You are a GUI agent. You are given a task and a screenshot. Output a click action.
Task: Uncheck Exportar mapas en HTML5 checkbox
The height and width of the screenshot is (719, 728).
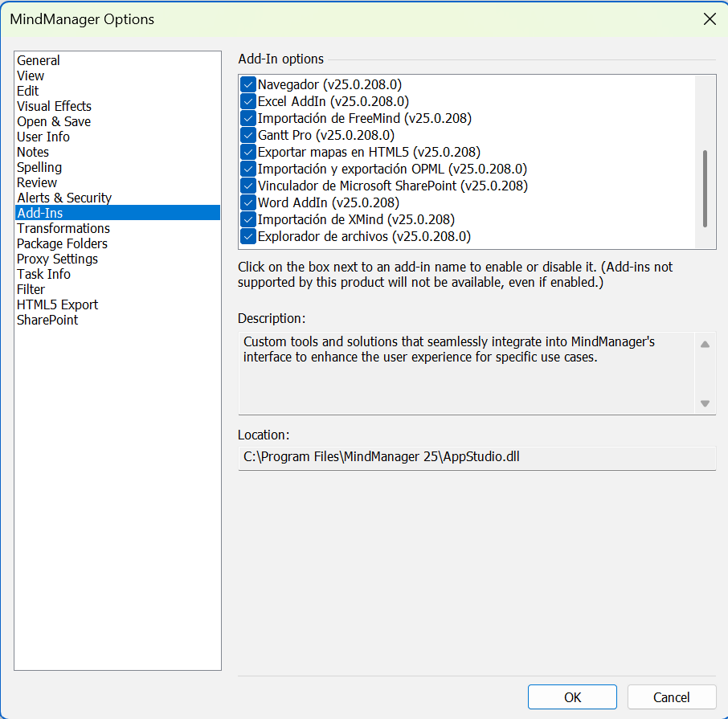point(248,152)
